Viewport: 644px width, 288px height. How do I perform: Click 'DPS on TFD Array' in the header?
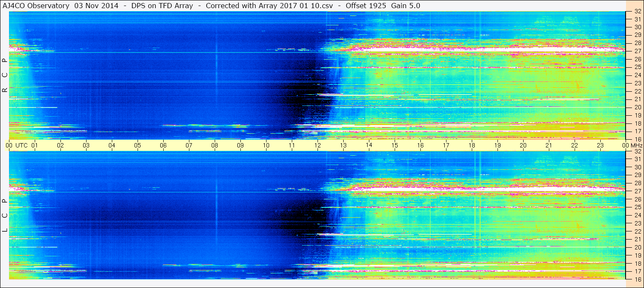click(162, 6)
